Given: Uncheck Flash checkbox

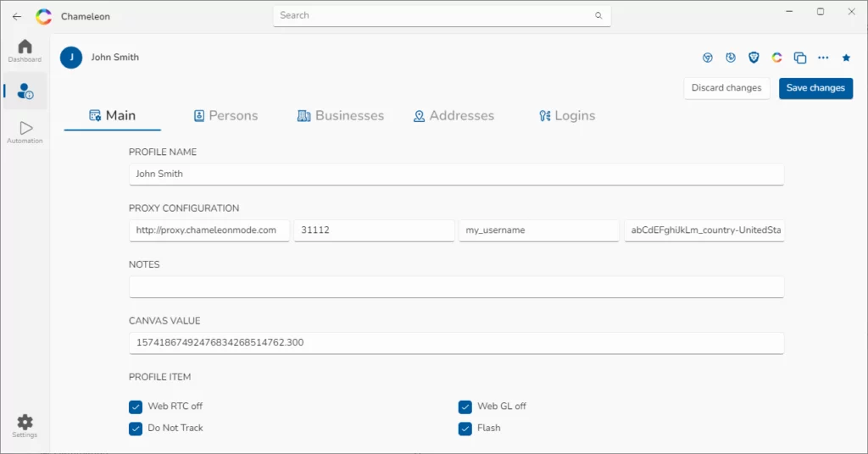Looking at the screenshot, I should 465,429.
